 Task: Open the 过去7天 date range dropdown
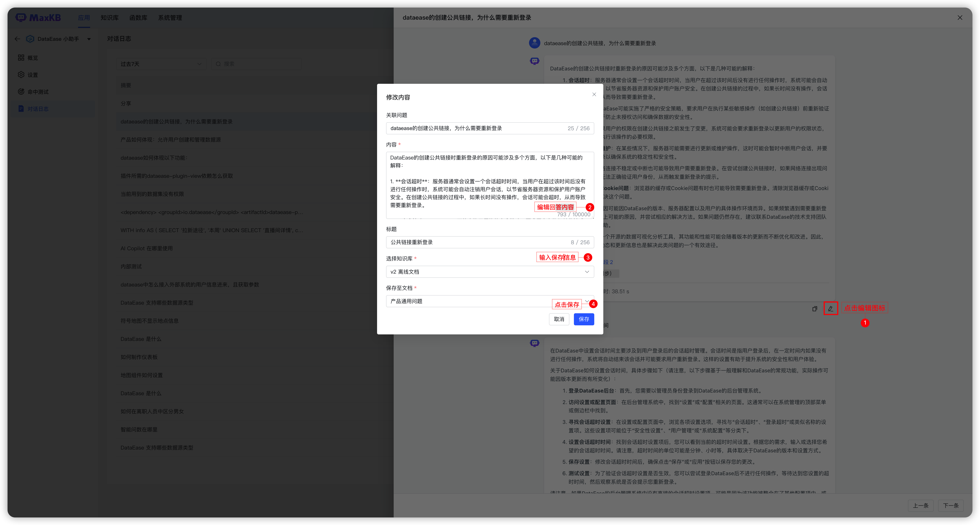161,64
